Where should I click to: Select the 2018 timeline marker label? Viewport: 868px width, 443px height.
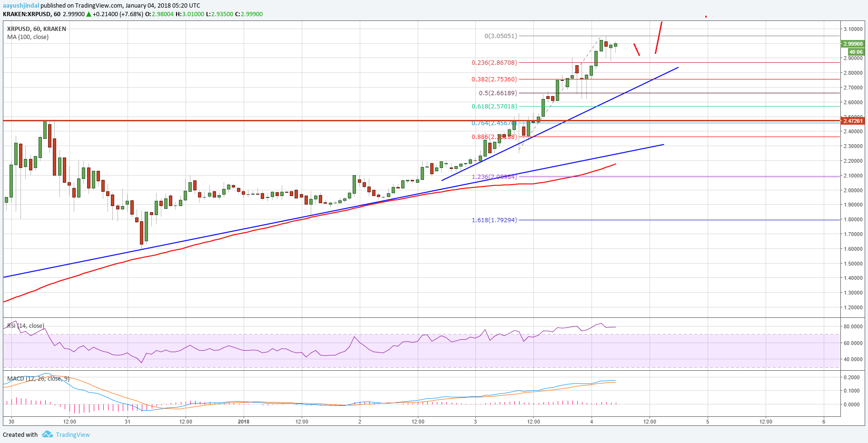244,421
